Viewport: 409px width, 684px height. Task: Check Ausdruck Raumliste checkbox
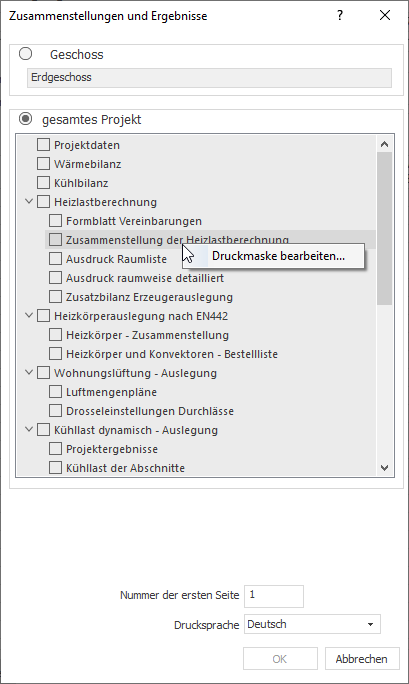[55, 259]
